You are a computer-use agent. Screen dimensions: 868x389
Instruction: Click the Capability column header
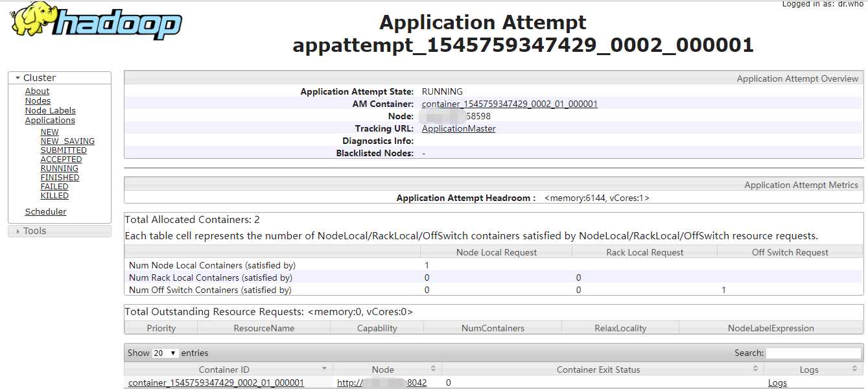coord(377,328)
